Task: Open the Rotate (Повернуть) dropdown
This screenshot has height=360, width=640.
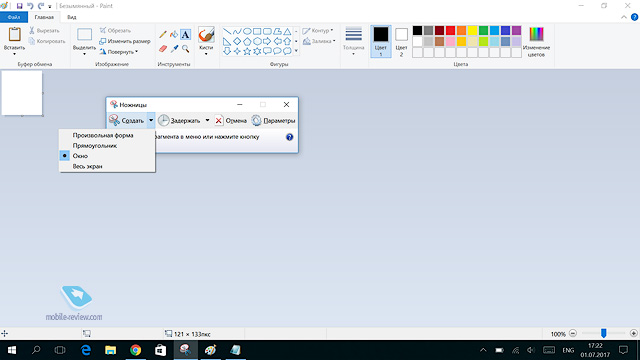Action: [x=119, y=52]
